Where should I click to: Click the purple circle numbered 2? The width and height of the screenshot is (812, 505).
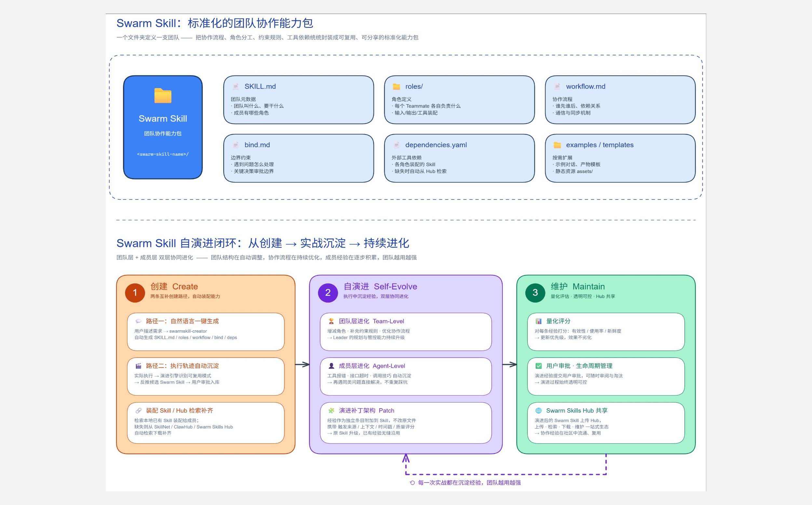click(328, 292)
